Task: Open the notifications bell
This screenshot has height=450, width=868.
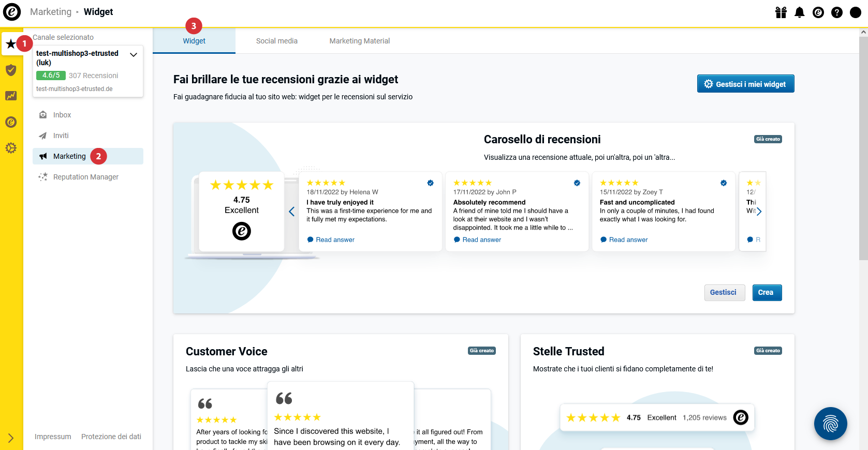Action: click(800, 12)
